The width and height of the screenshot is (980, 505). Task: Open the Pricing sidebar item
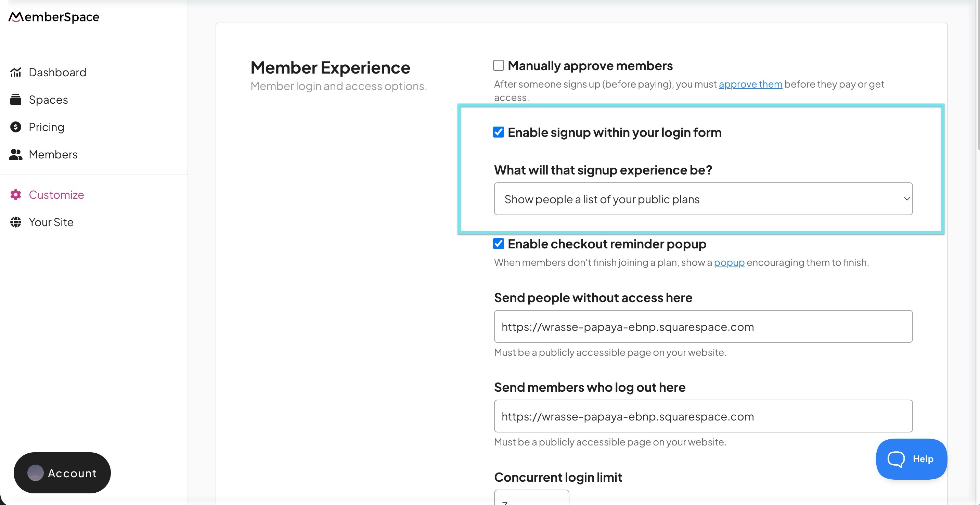click(47, 127)
